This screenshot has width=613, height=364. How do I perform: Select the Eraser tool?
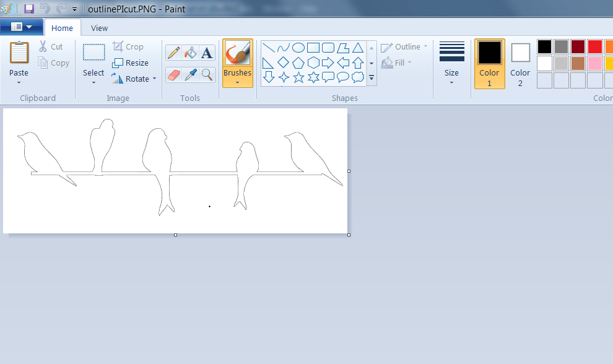173,75
